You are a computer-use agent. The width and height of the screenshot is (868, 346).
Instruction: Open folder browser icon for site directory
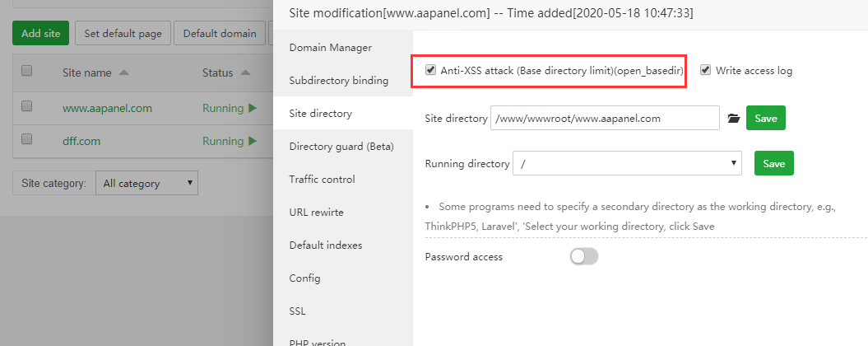pyautogui.click(x=734, y=119)
